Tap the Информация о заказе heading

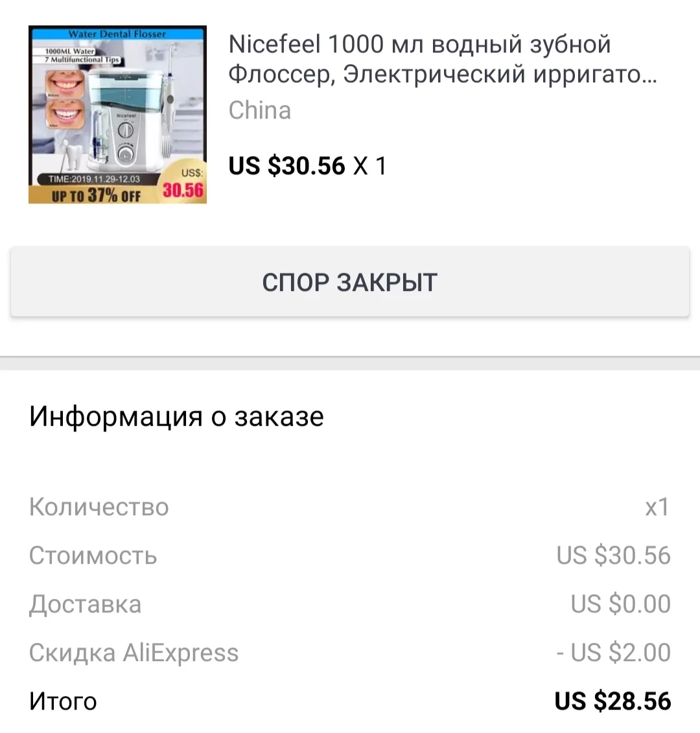click(x=176, y=416)
